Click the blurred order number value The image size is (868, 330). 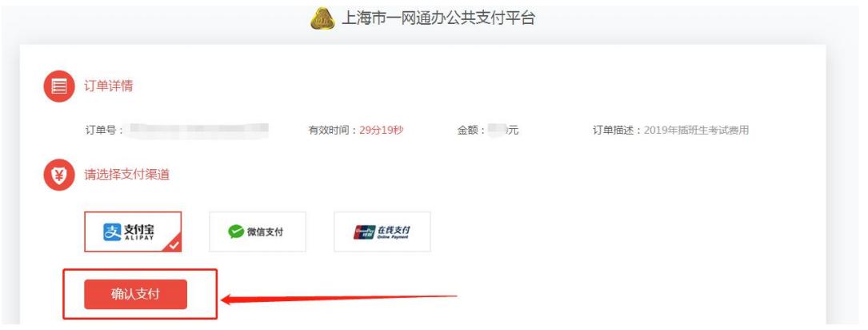coord(197,131)
